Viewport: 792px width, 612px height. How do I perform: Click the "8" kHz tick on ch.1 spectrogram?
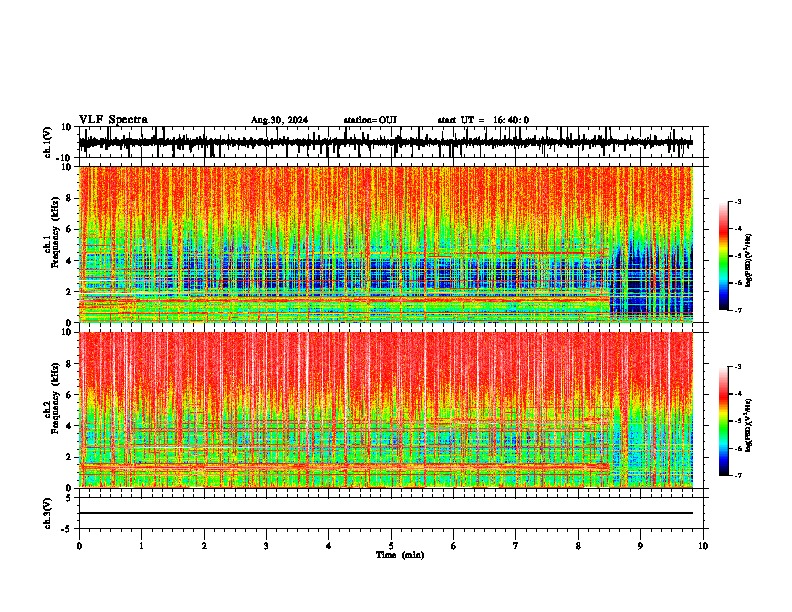coord(69,198)
